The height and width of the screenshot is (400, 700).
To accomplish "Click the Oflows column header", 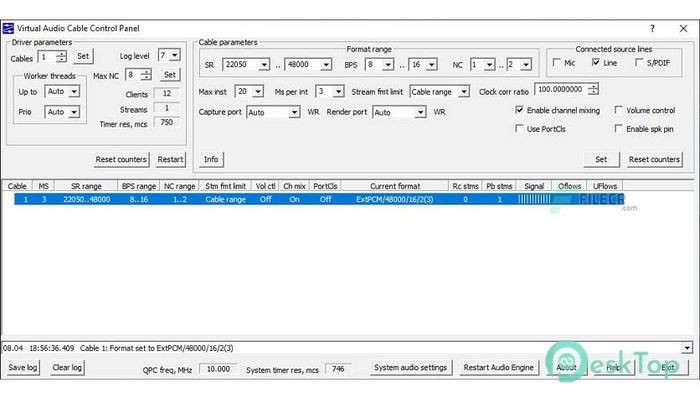I will pyautogui.click(x=570, y=186).
